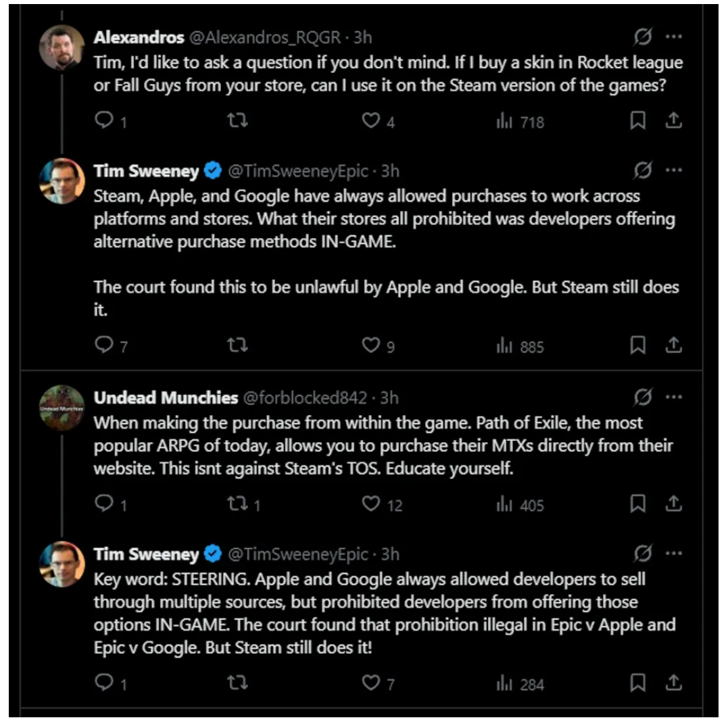Viewport: 728px width, 720px height.
Task: Retweet Undead Munchies' Path of Exile tweet
Action: [x=237, y=504]
